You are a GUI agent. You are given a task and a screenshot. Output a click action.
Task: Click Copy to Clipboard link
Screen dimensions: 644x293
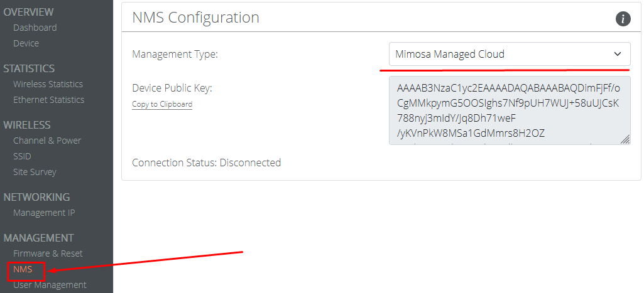point(162,104)
